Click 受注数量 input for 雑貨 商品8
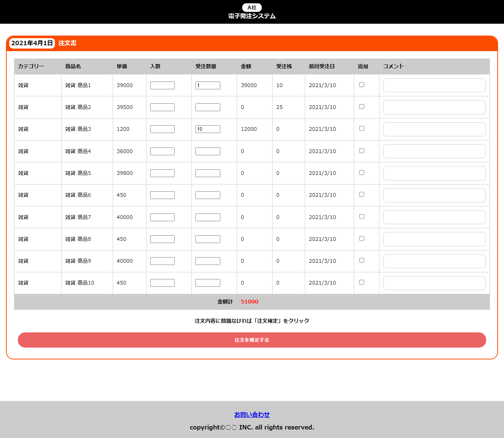 (208, 239)
